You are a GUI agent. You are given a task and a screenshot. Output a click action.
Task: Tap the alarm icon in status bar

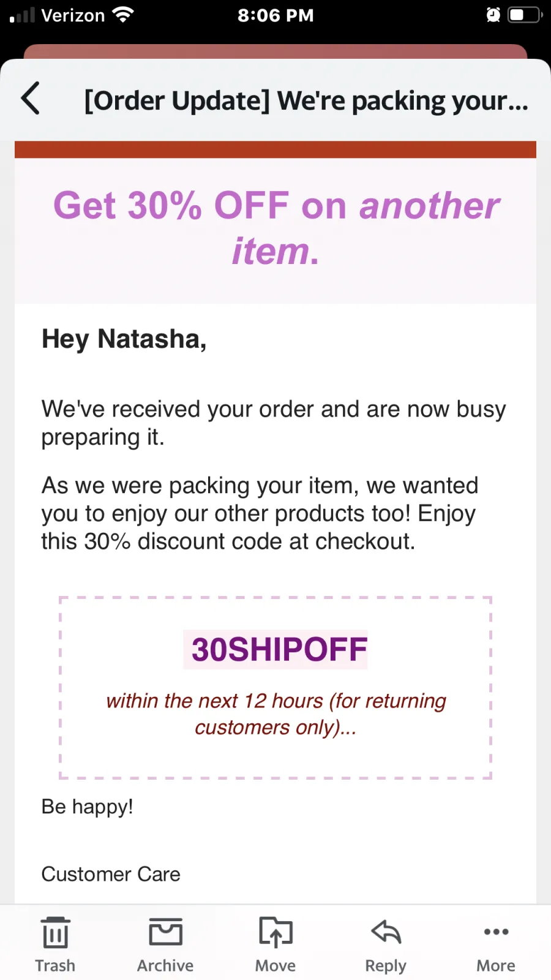tap(493, 15)
